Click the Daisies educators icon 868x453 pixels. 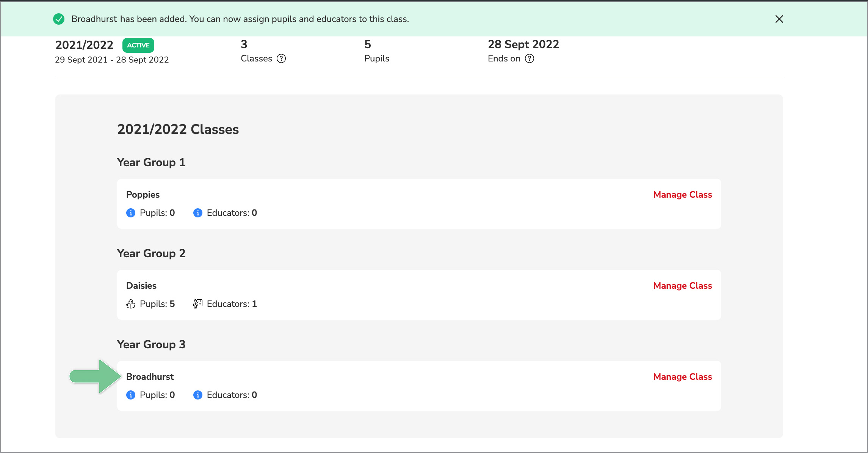[197, 304]
